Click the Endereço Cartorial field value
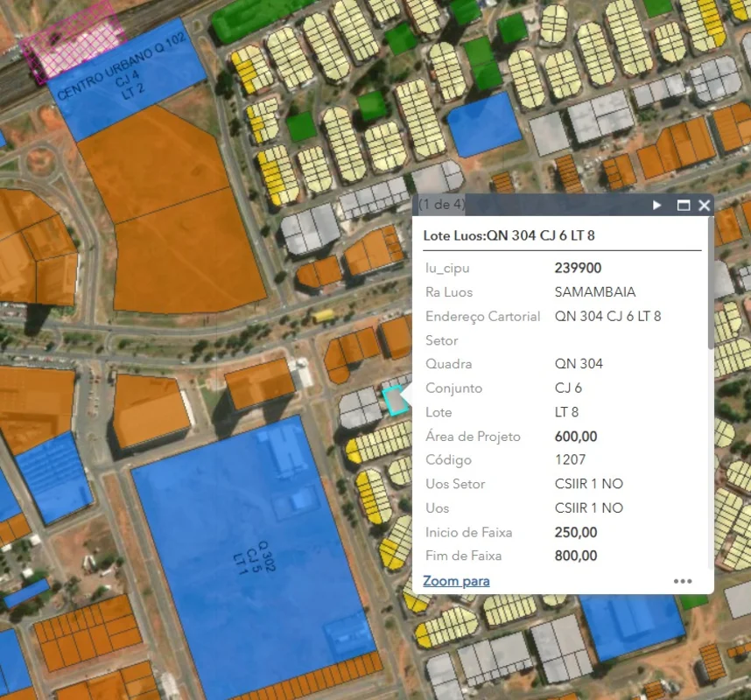Image resolution: width=751 pixels, height=700 pixels. (607, 316)
